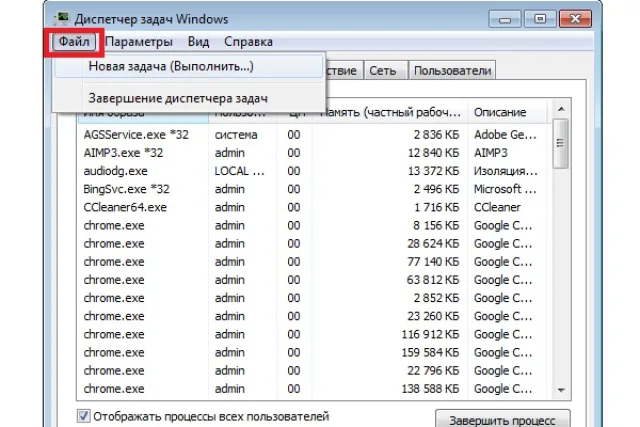This screenshot has height=427, width=640.
Task: Choose Новая задача (Выполнить...) from the menu
Action: pyautogui.click(x=189, y=66)
